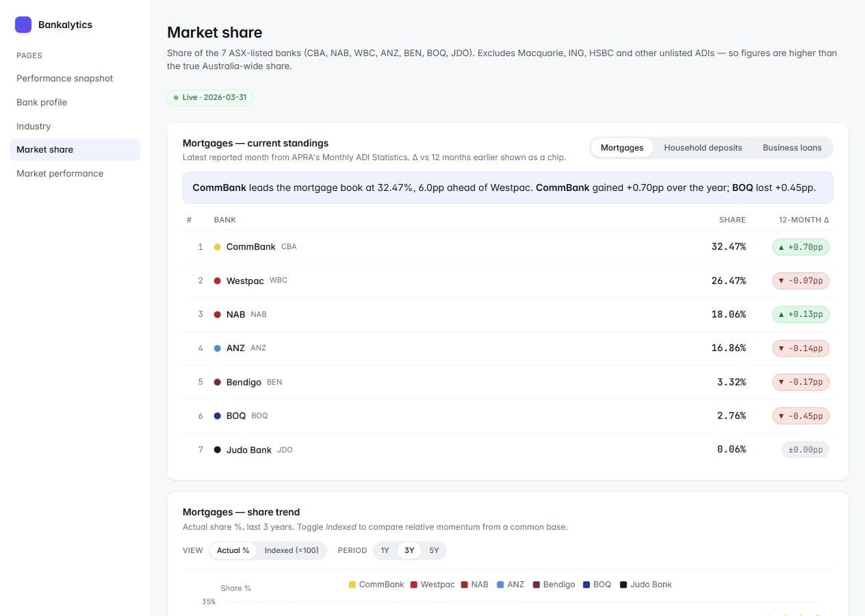Toggle Judo Bank series in chart legend
Screen dimensions: 865x616
point(646,585)
